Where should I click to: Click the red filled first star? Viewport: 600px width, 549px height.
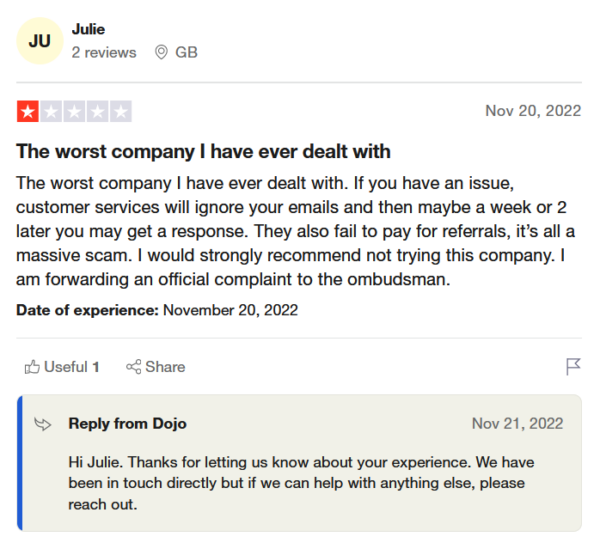tap(28, 111)
